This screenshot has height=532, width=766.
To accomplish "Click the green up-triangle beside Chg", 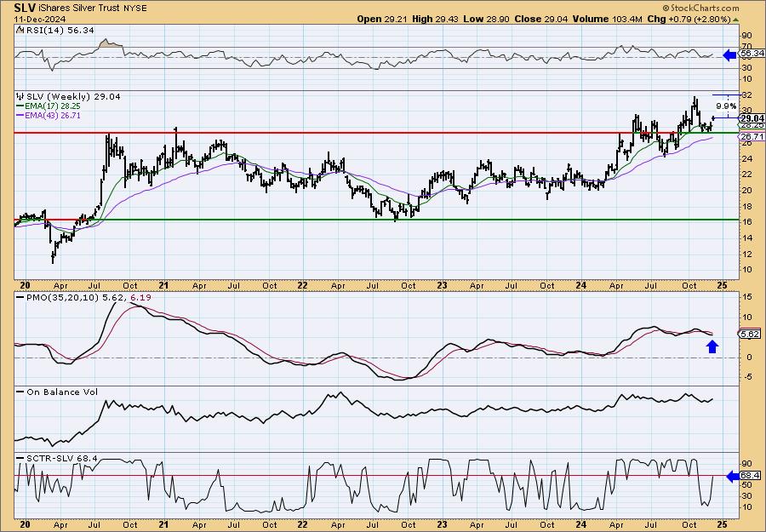I will pos(735,20).
